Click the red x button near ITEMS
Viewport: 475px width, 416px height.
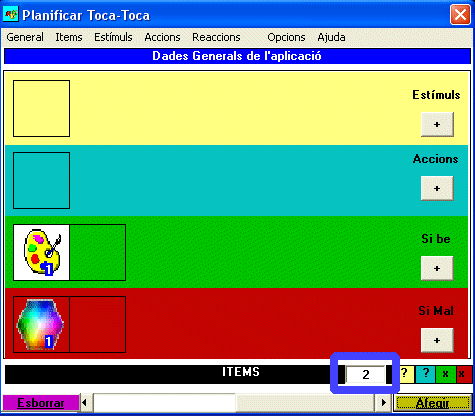click(463, 374)
